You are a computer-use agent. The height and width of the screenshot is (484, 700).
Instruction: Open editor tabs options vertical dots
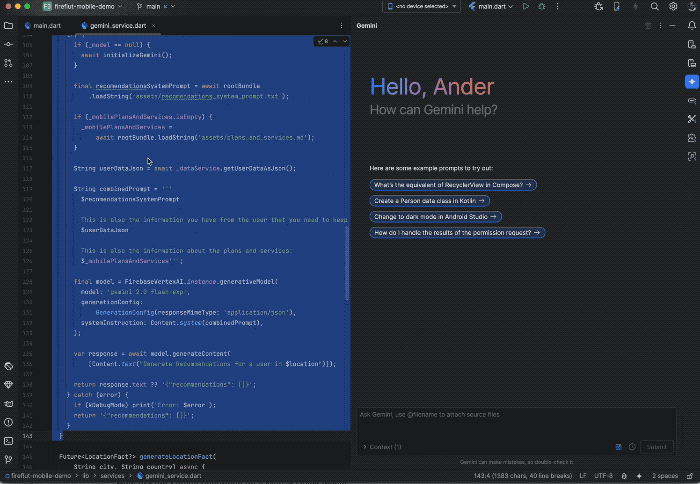(x=342, y=26)
